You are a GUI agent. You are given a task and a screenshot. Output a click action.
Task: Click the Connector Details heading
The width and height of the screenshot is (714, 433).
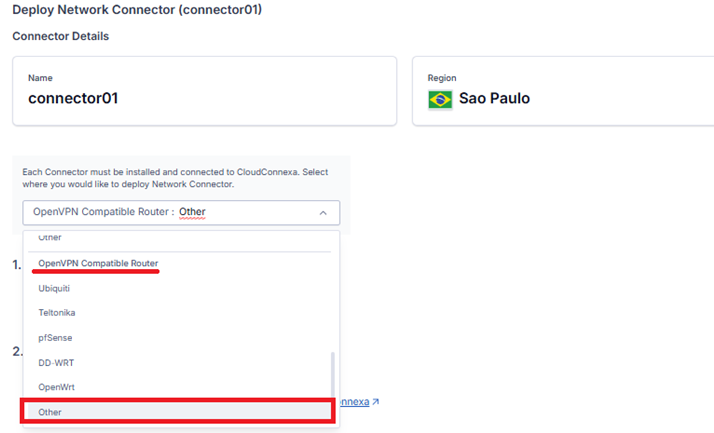(x=60, y=37)
